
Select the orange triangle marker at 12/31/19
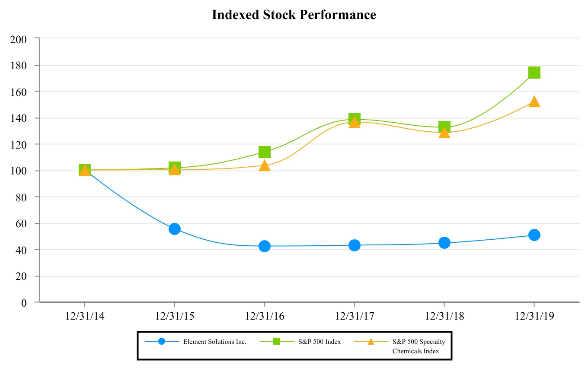[x=534, y=102]
